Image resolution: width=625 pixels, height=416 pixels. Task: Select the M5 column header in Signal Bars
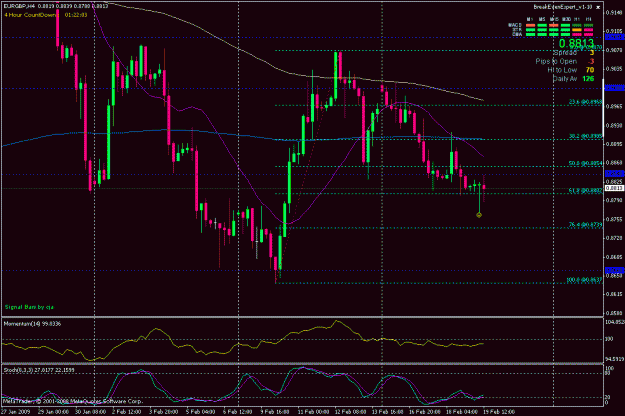coord(542,19)
